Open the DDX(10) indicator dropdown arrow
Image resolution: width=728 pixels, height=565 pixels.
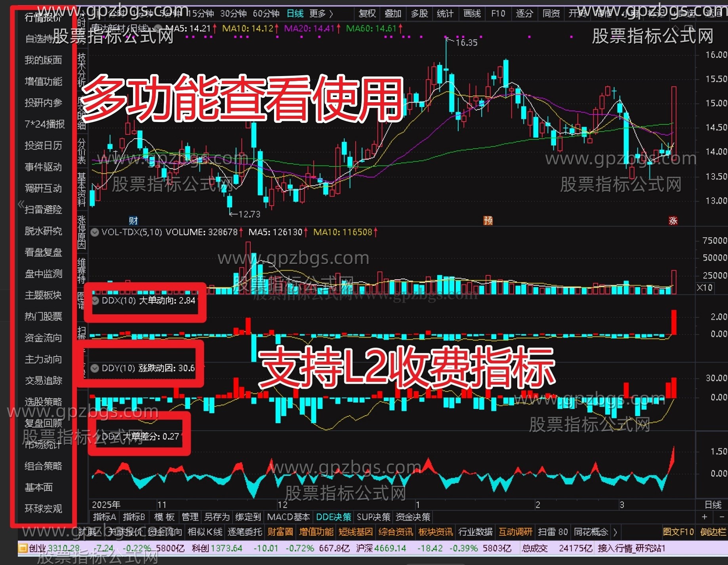coord(95,301)
